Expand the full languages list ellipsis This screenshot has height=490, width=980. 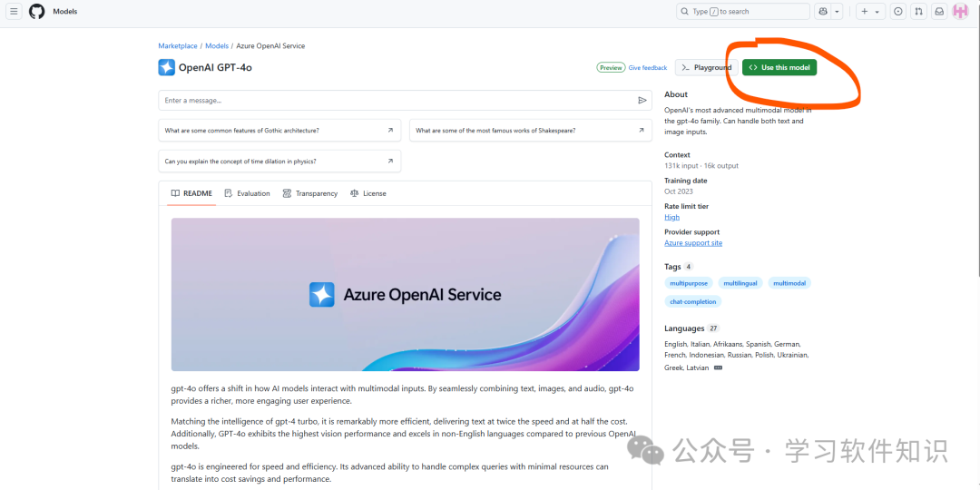(x=718, y=368)
